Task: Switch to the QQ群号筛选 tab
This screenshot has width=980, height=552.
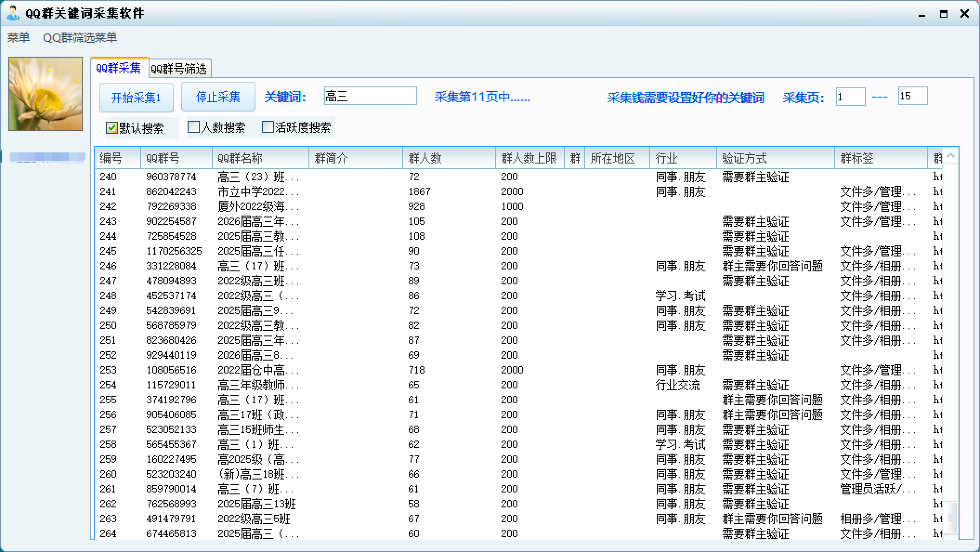Action: 179,69
